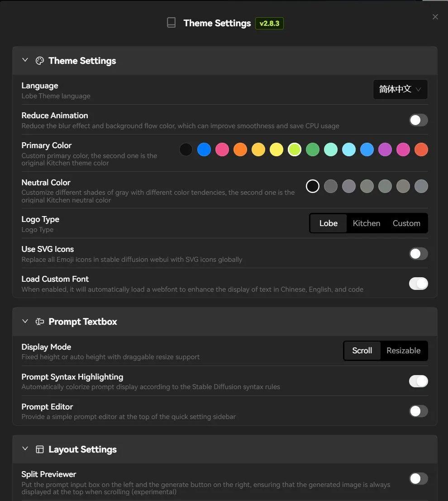Viewport: 448px width, 501px height.
Task: Collapse the Theme Settings section
Action: 25,60
